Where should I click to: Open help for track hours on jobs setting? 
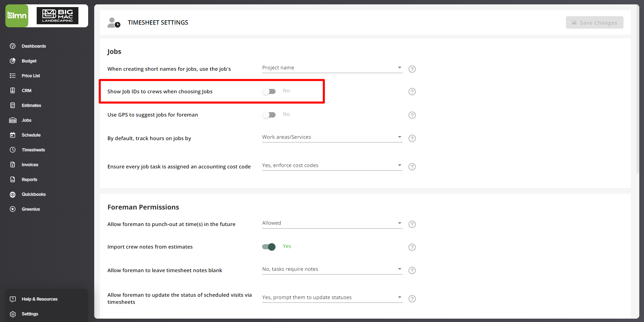(412, 138)
